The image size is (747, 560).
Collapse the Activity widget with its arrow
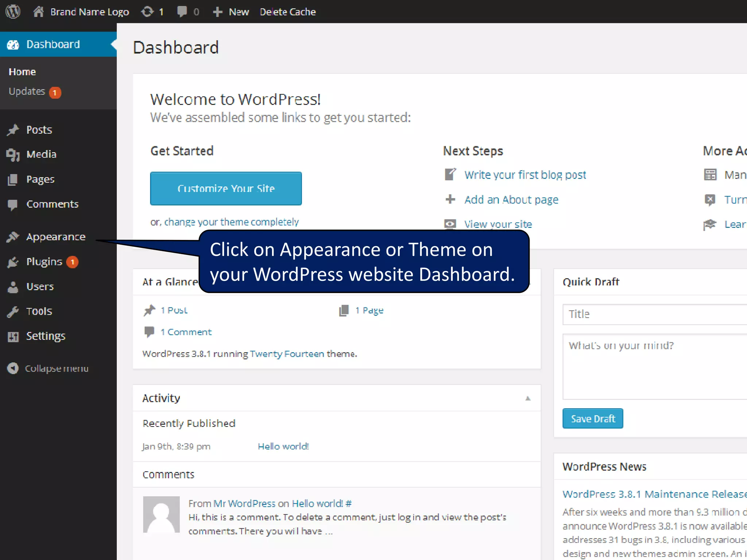[x=528, y=398]
